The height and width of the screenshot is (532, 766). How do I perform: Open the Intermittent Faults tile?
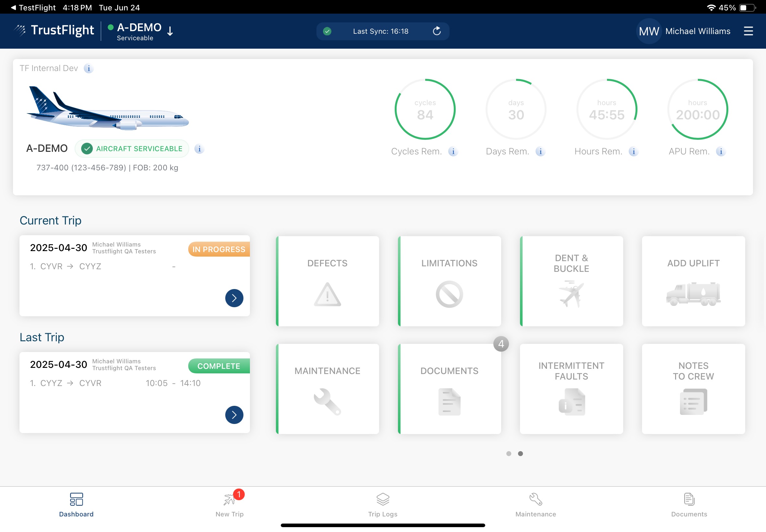pos(571,389)
